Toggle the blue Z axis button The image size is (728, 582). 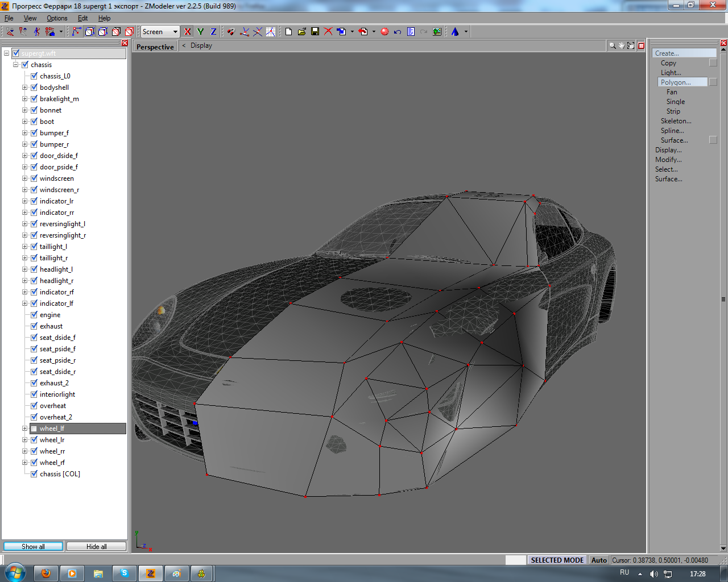(213, 32)
